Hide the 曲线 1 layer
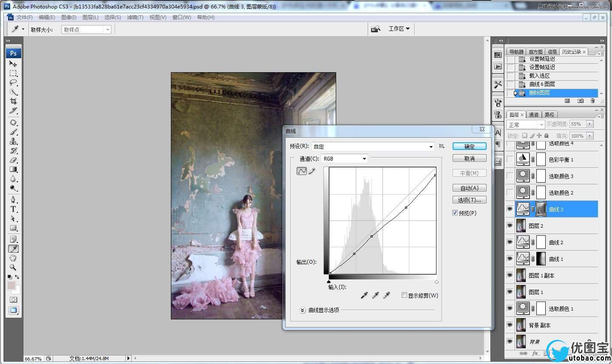Image resolution: width=612 pixels, height=364 pixels. tap(510, 259)
